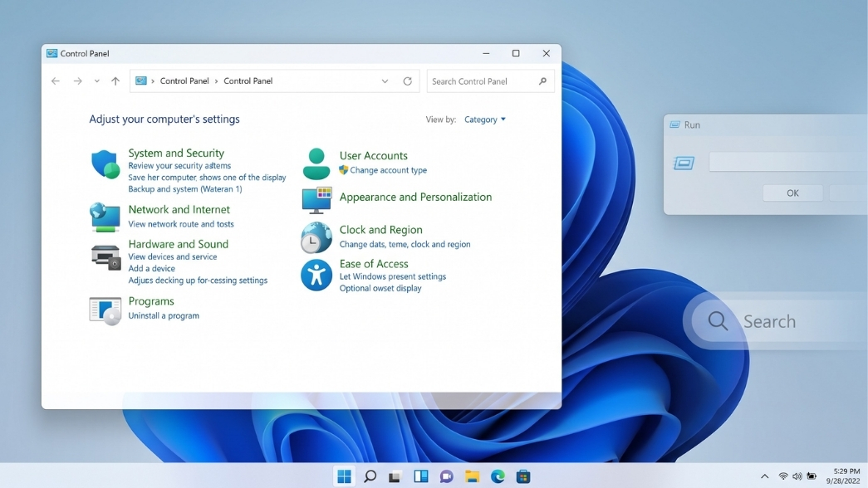
Task: Open the View by Category dropdown
Action: coord(485,120)
